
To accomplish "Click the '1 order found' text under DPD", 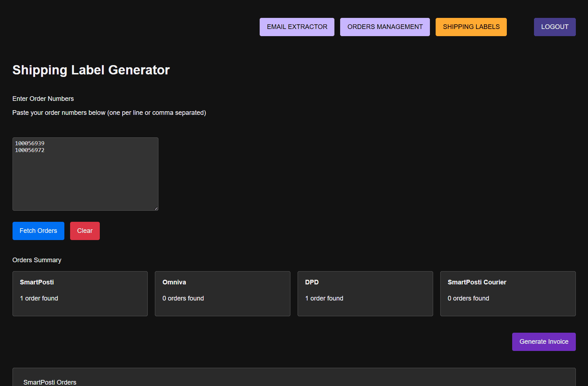I will pyautogui.click(x=324, y=298).
